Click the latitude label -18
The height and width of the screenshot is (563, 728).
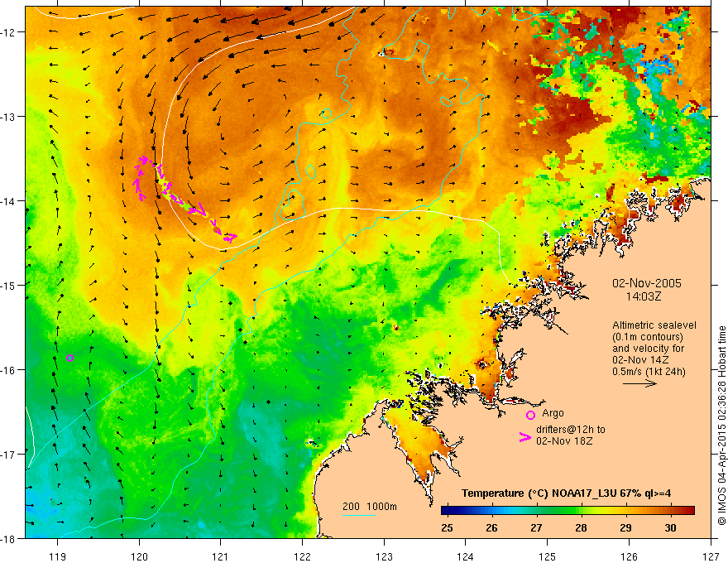(8, 538)
